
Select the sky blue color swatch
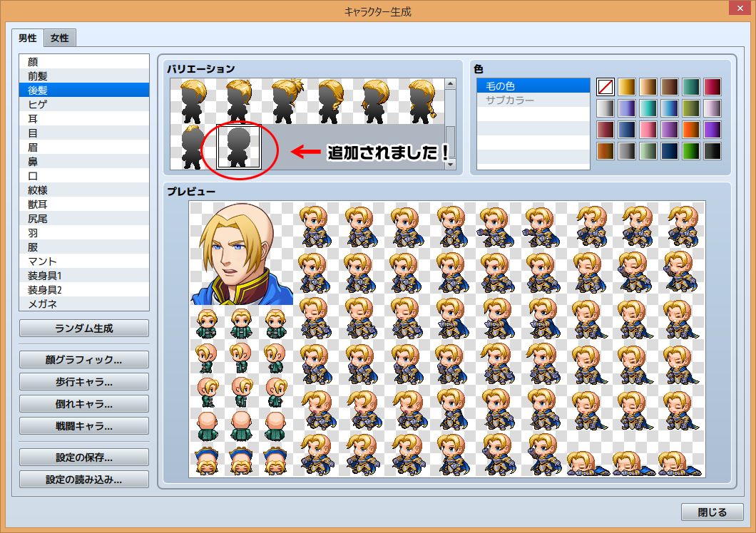coord(669,108)
